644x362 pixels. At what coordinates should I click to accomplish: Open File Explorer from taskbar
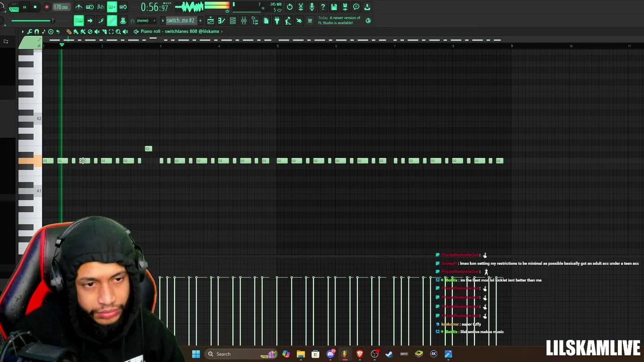(x=300, y=354)
